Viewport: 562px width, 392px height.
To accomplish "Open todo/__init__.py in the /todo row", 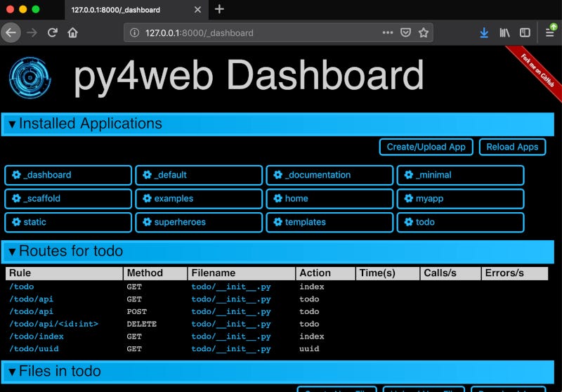I will [x=231, y=287].
